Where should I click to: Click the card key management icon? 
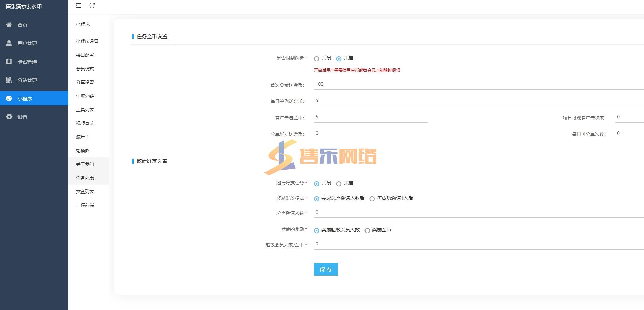pyautogui.click(x=9, y=61)
